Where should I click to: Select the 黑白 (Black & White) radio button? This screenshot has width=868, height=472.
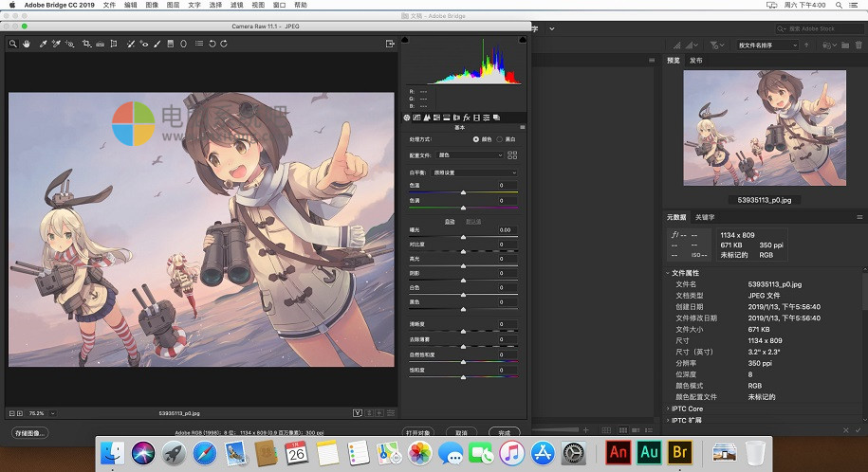point(500,139)
